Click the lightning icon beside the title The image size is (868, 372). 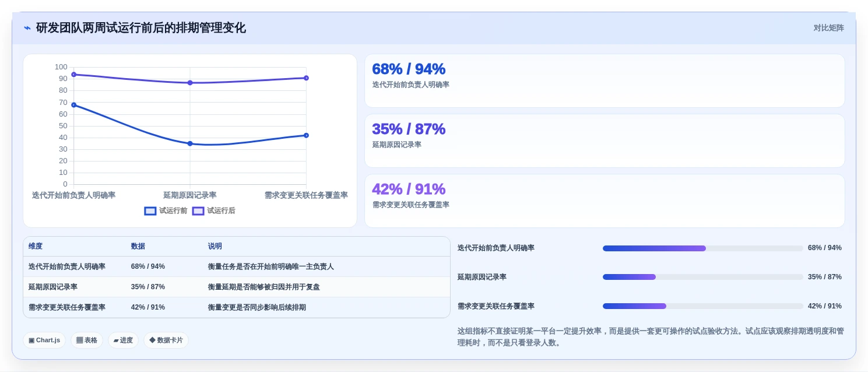pyautogui.click(x=27, y=28)
